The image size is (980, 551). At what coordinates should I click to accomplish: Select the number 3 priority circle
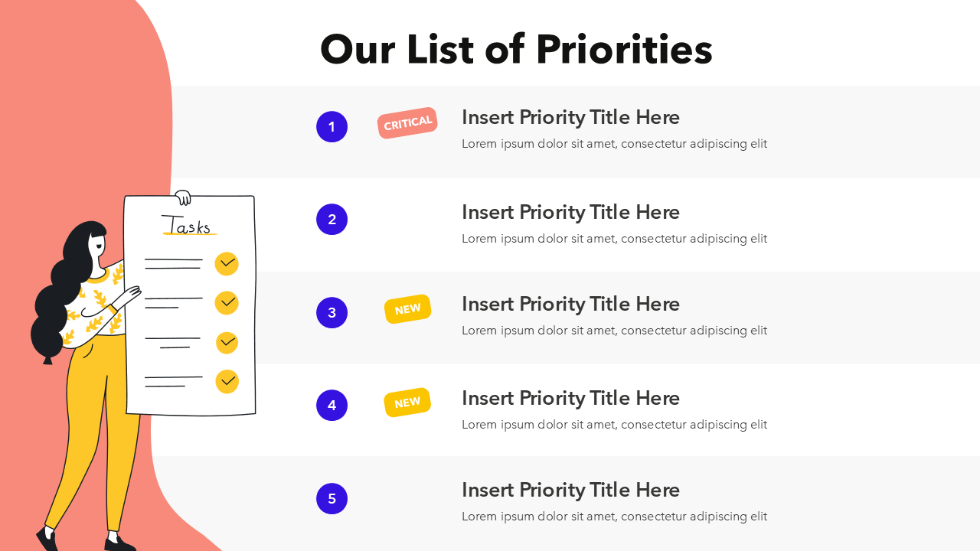point(332,312)
